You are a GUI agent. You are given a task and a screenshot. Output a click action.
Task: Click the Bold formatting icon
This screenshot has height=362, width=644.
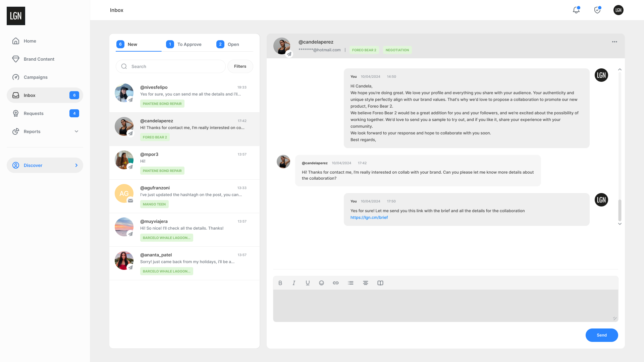[x=280, y=283]
